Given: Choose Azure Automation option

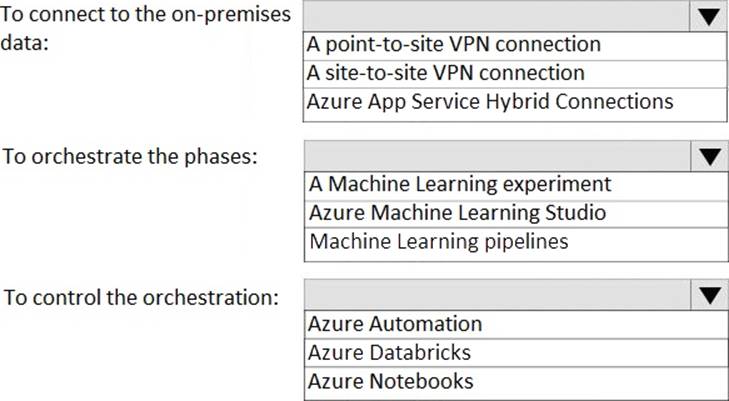Looking at the screenshot, I should (516, 324).
